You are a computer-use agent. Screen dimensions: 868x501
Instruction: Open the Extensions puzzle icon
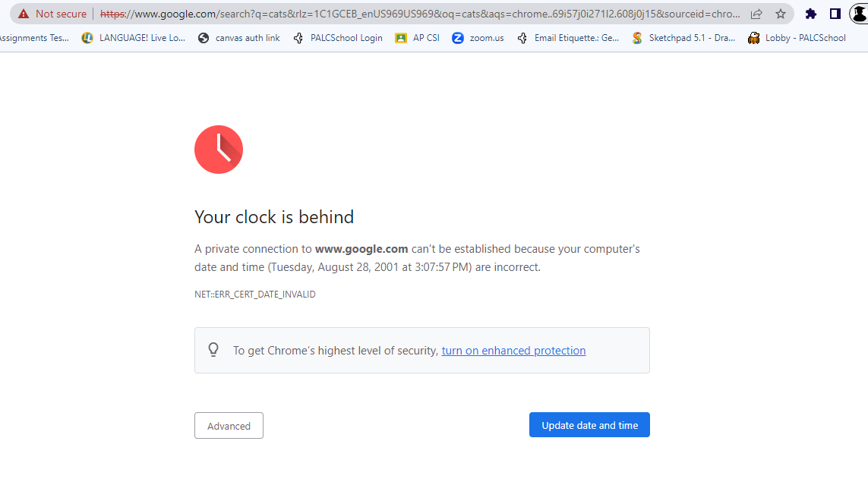click(x=810, y=14)
